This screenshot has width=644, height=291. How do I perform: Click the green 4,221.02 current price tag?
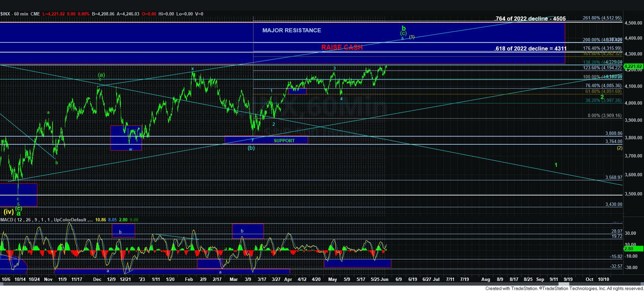click(633, 66)
